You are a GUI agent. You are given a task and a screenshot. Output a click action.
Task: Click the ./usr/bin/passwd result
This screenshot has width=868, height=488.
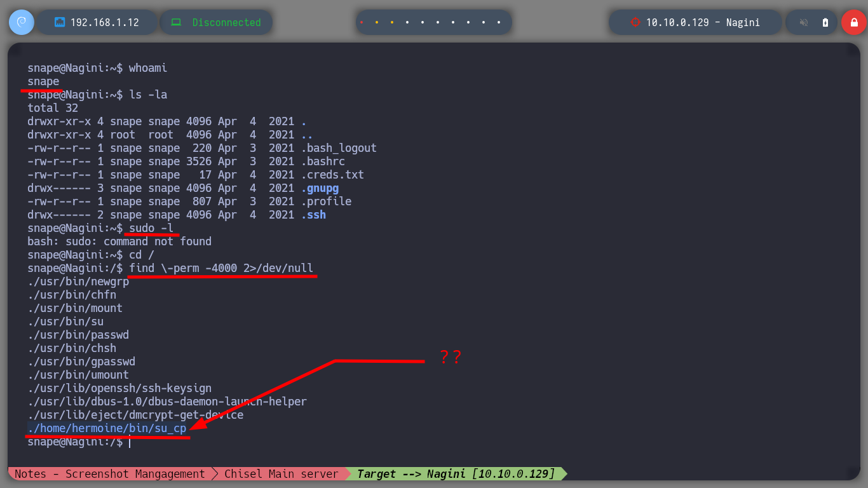point(78,335)
